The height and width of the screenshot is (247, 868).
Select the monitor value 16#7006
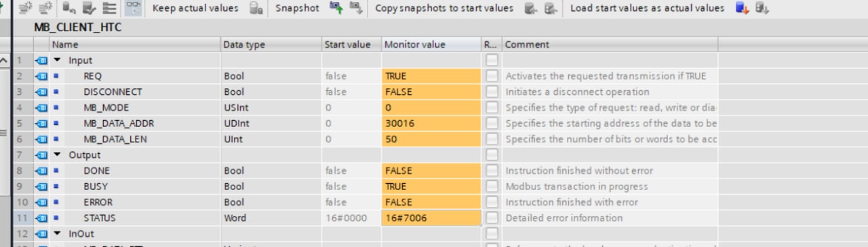(x=431, y=218)
